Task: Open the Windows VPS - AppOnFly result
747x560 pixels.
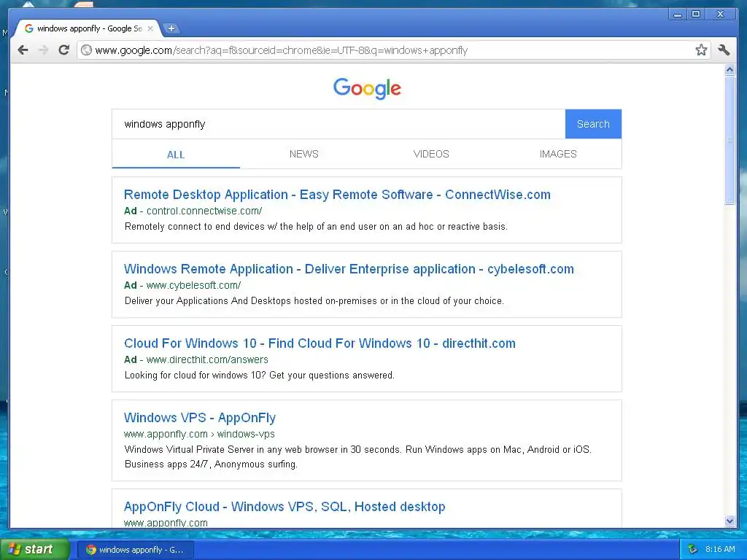Action: [x=200, y=418]
